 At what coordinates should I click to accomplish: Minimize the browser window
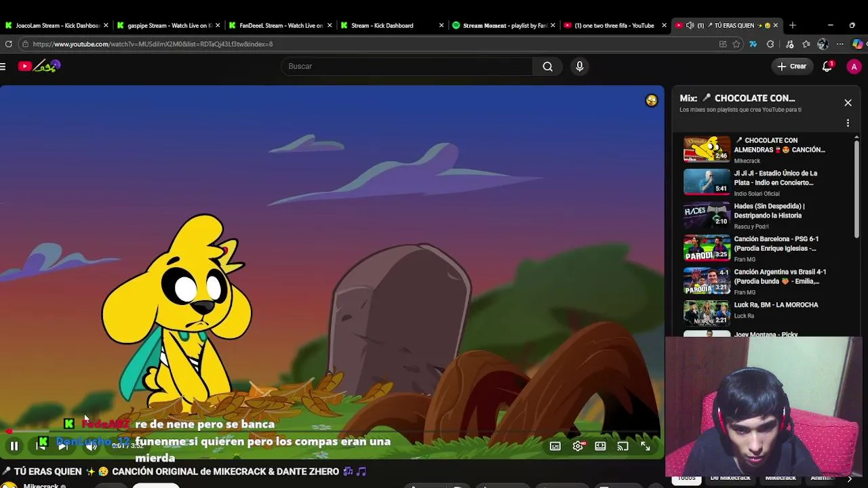(830, 25)
